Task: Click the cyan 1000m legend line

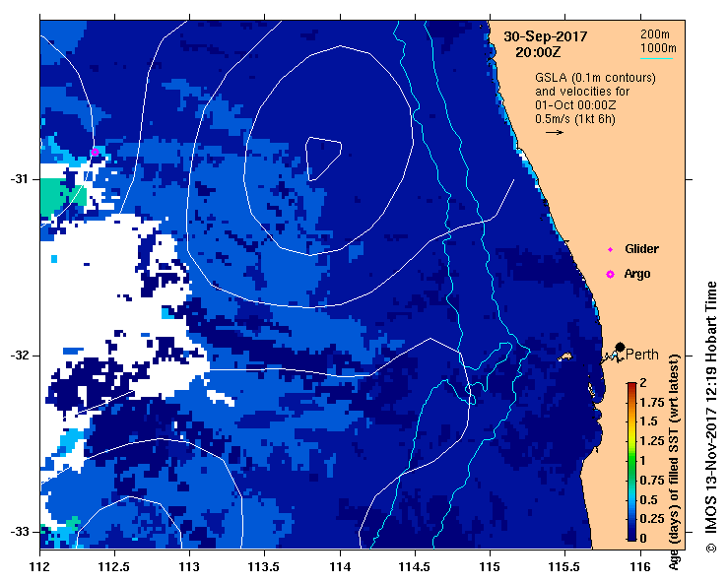Action: pyautogui.click(x=656, y=58)
